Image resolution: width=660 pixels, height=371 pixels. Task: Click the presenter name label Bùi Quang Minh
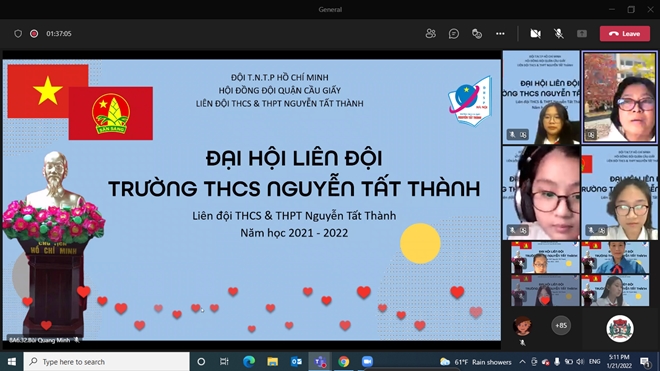click(x=40, y=340)
